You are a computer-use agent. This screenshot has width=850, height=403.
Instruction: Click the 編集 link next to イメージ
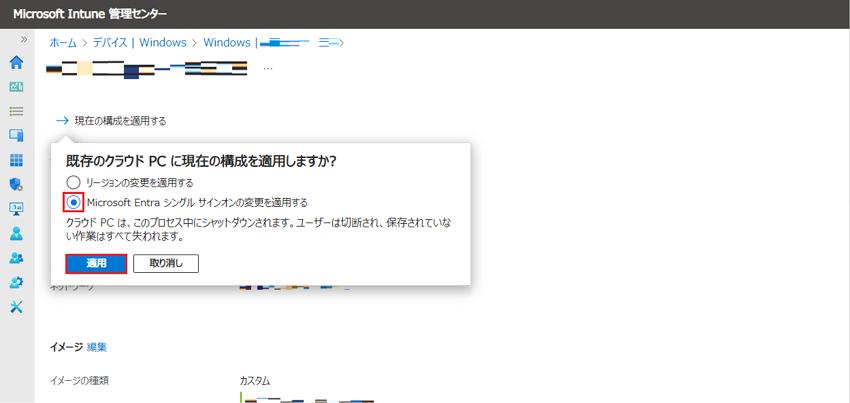(97, 347)
